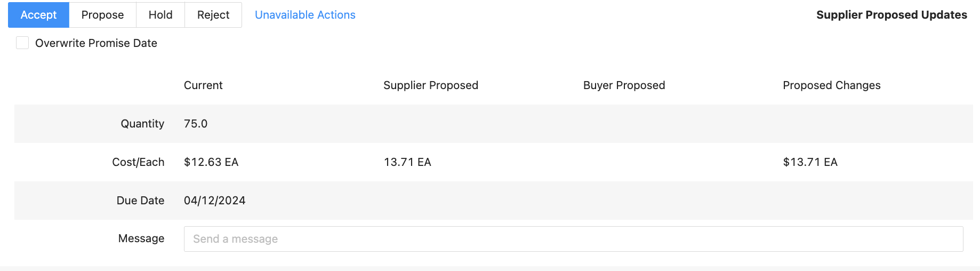The height and width of the screenshot is (271, 980).
Task: Choose the Hold option
Action: [160, 15]
